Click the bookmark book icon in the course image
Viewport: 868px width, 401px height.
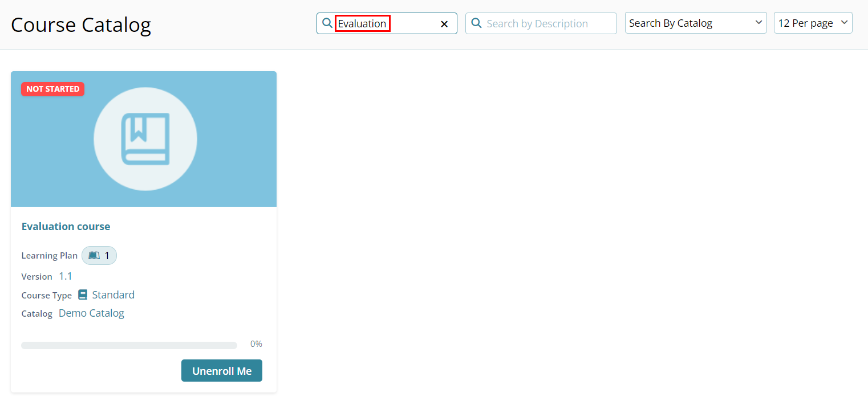click(x=145, y=139)
